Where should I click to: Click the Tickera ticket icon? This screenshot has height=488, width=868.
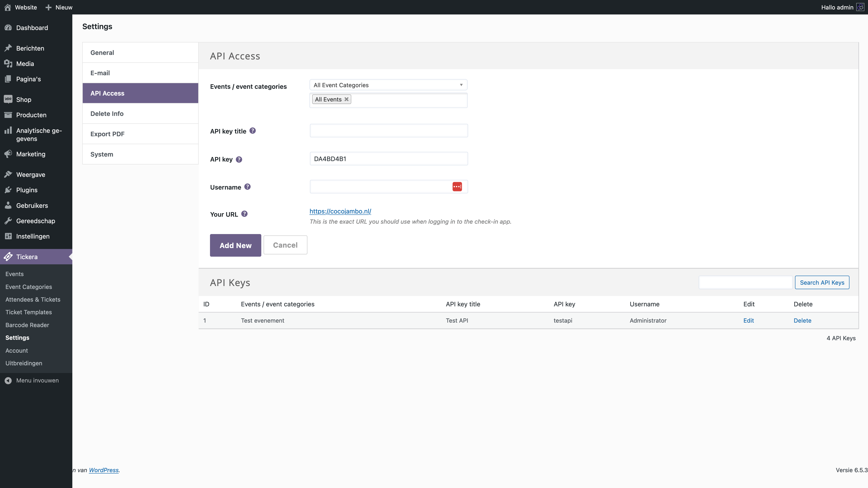pos(8,257)
